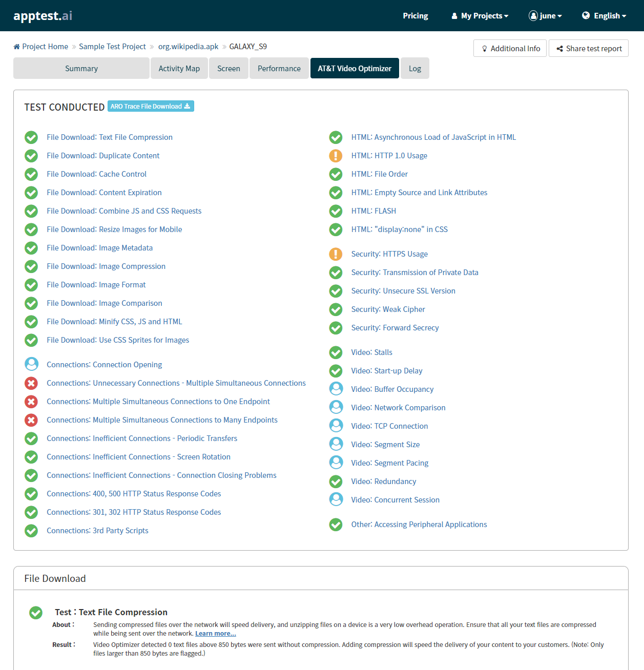The height and width of the screenshot is (670, 644).
Task: Click the green check next to HTML: FLASH
Action: tap(336, 211)
